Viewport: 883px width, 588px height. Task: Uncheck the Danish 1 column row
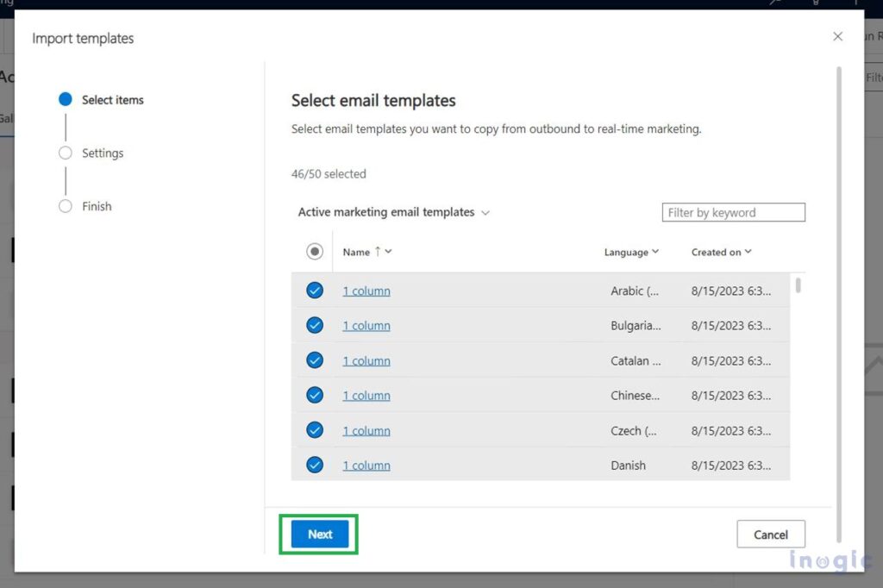point(315,466)
